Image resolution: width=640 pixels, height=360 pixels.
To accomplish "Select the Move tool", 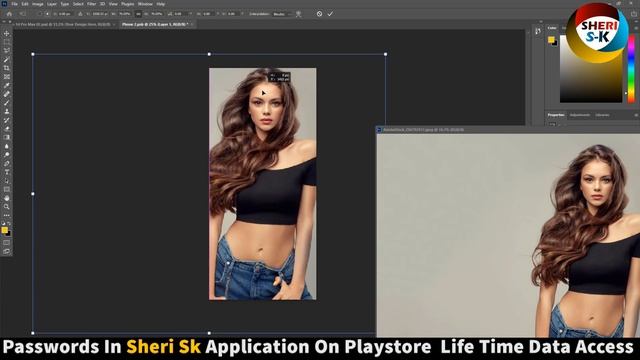I will (x=7, y=33).
